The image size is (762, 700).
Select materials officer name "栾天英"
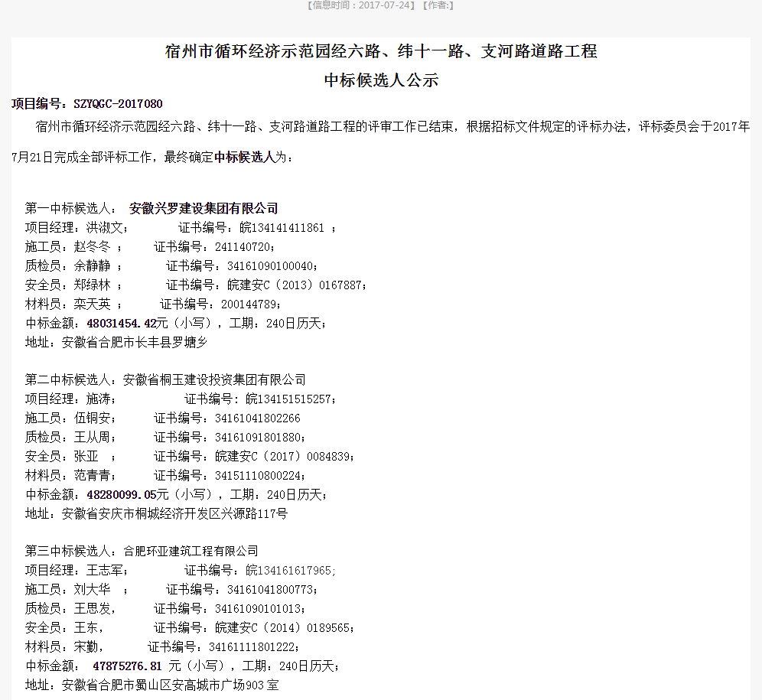93,304
